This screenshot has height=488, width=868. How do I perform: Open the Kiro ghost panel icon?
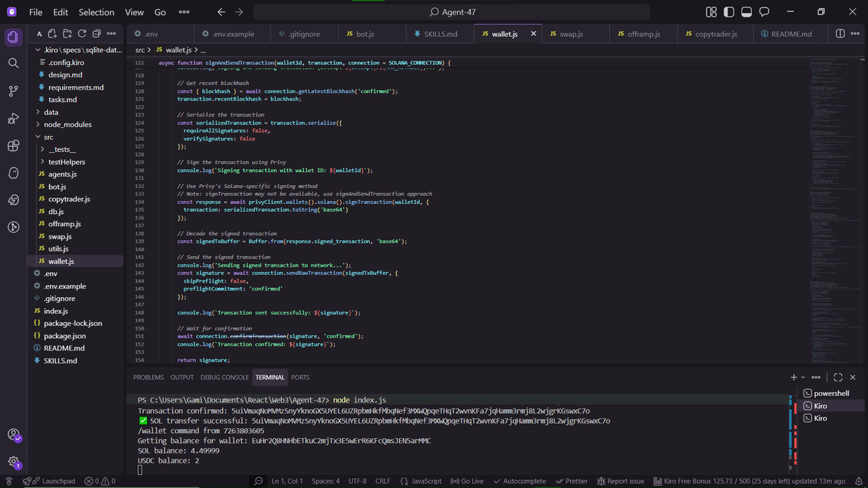point(13,174)
